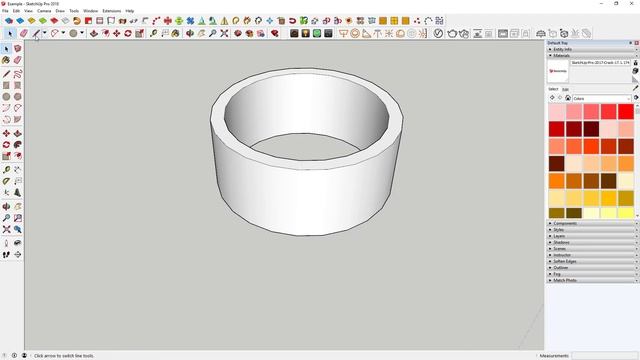
Task: Open the Tools menu
Action: pos(74,11)
